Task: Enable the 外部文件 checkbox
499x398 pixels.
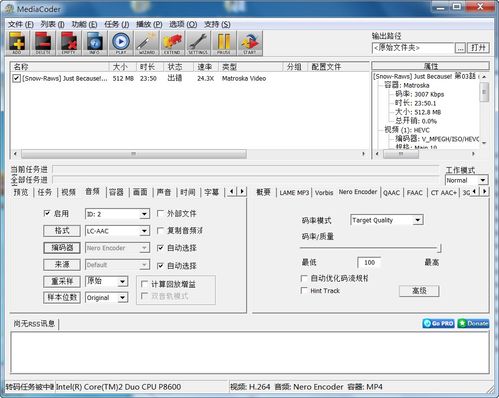Action: pyautogui.click(x=160, y=213)
